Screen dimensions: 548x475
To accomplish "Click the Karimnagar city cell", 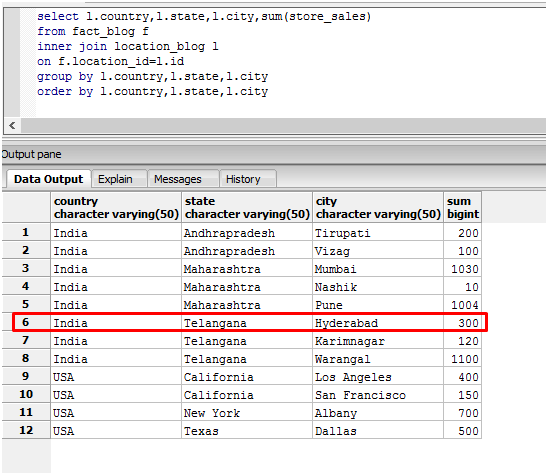I will (378, 340).
